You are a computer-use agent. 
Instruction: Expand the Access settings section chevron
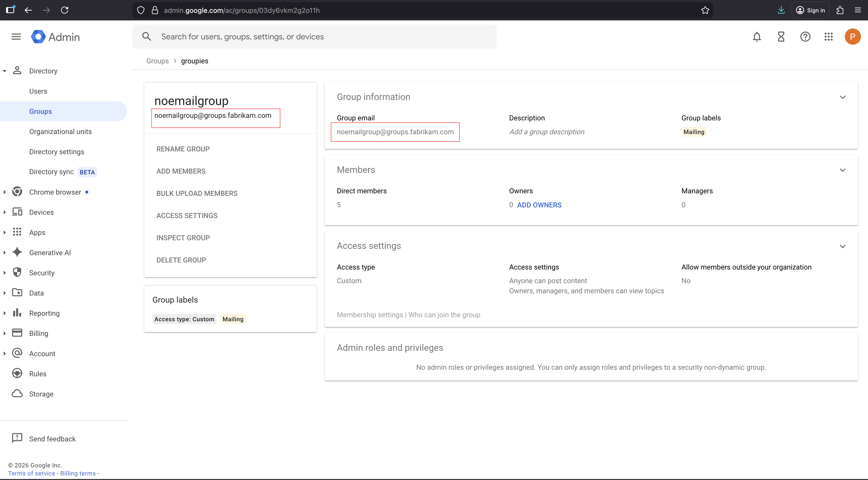(843, 246)
